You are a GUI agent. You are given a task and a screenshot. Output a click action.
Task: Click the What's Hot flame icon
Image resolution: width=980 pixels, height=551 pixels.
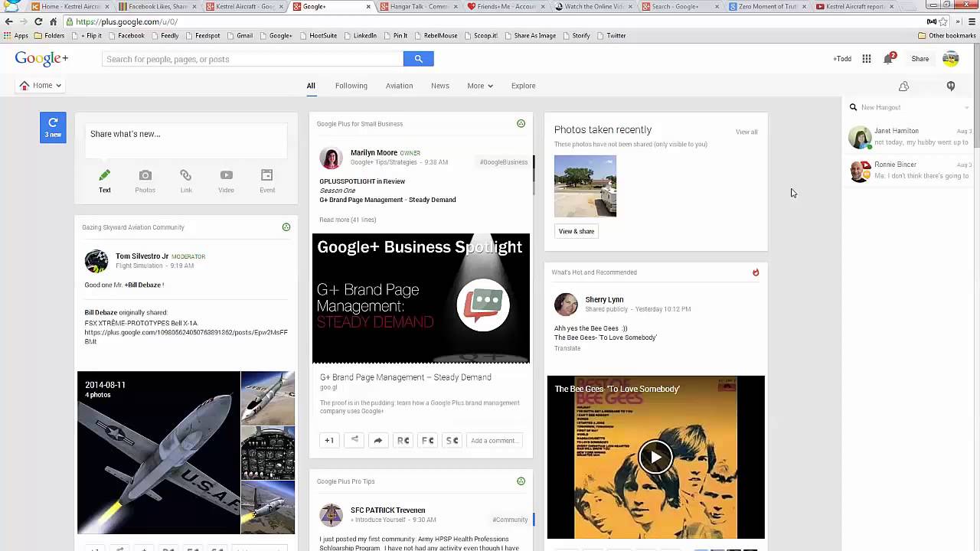[x=756, y=272]
